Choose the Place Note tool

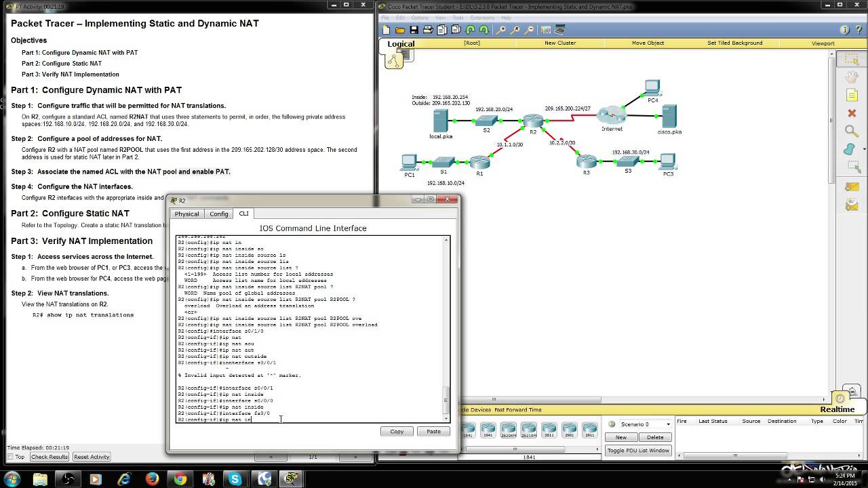[x=852, y=96]
